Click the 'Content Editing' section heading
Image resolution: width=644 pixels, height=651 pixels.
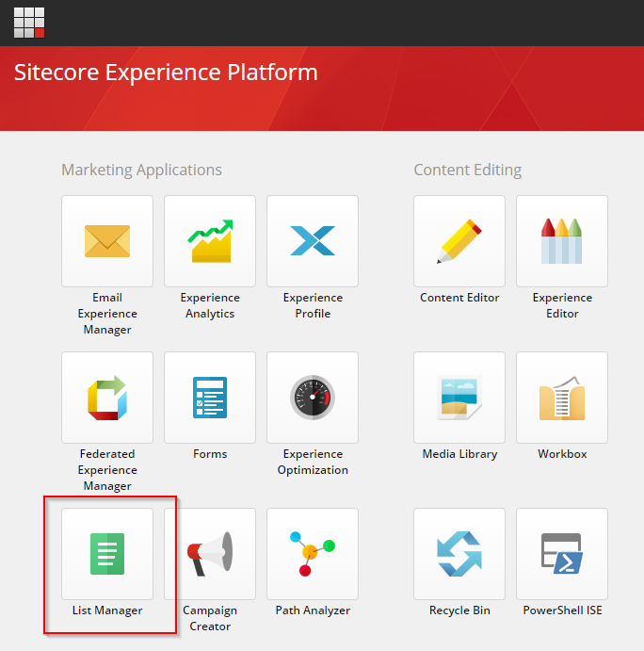pos(468,170)
